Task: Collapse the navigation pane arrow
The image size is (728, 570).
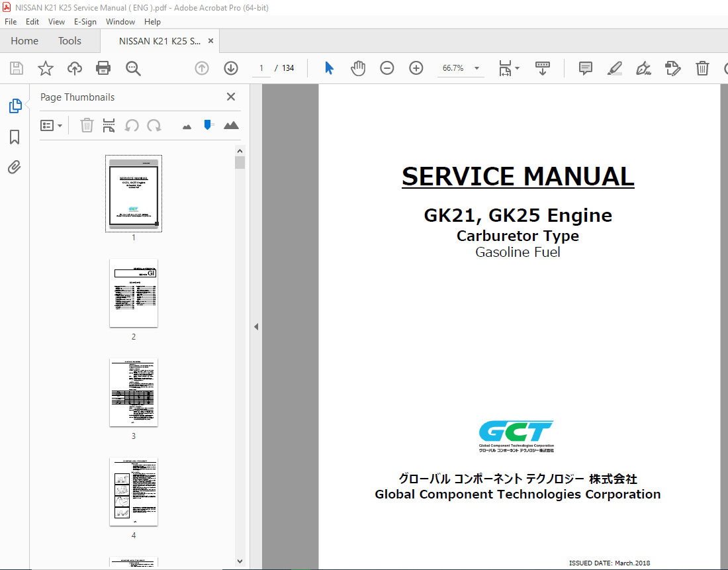Action: pos(256,326)
